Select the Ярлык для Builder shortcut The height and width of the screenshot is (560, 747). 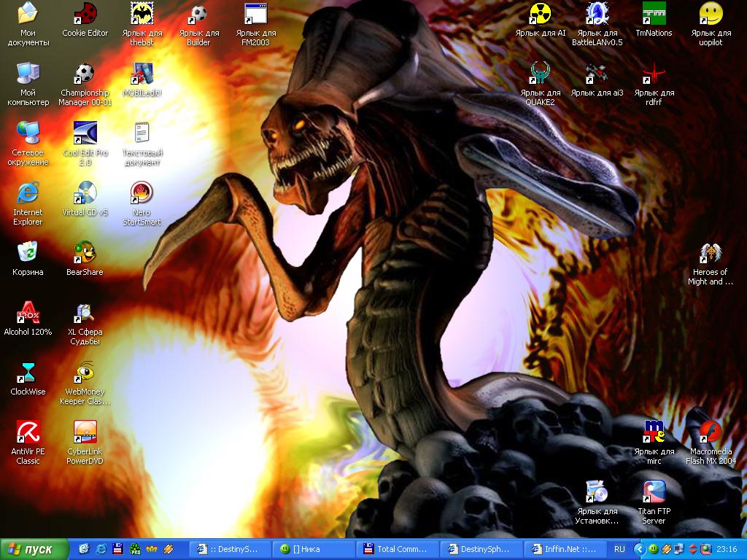[x=198, y=24]
